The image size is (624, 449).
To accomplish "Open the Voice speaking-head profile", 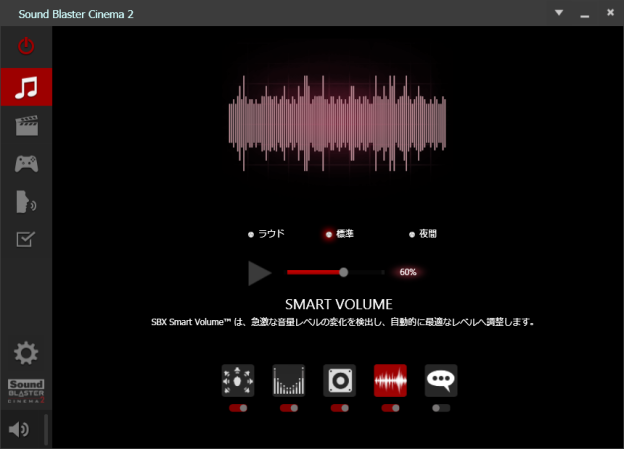I will 26,202.
